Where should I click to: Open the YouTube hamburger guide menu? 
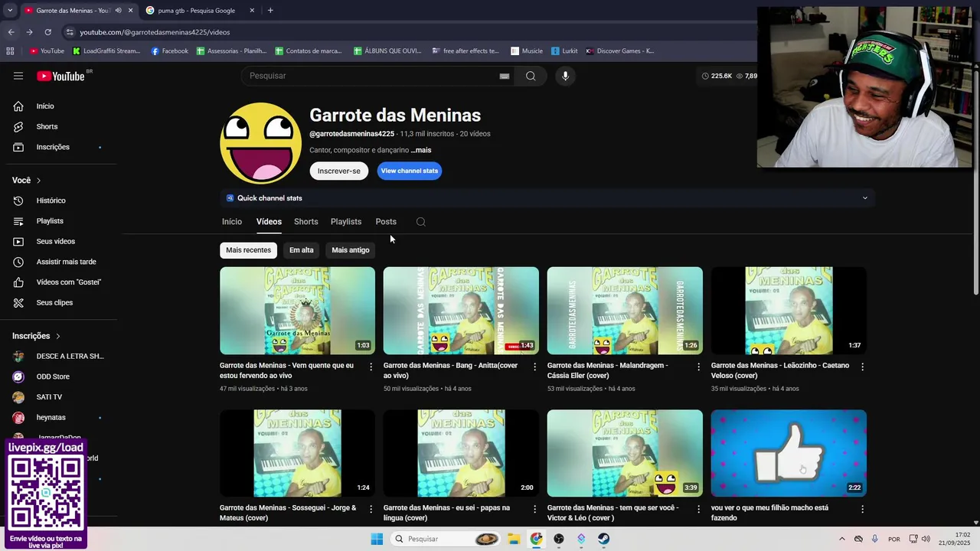18,76
